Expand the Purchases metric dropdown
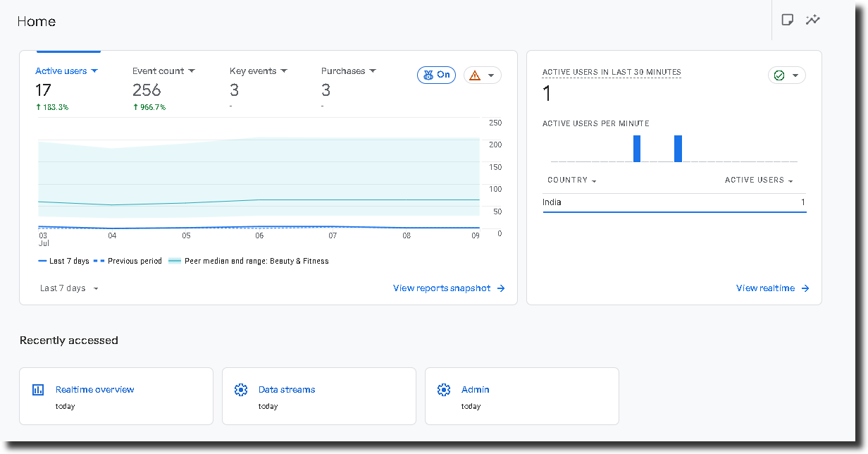 pyautogui.click(x=349, y=71)
